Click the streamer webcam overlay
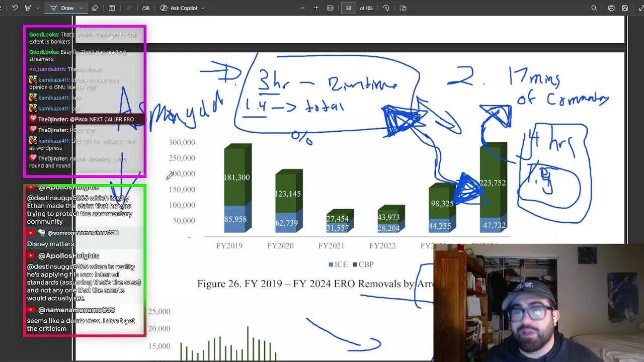 click(x=538, y=303)
